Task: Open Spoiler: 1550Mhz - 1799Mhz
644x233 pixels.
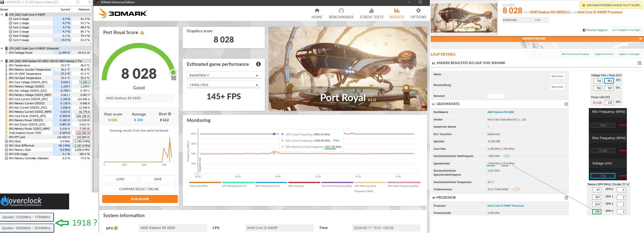Action: coord(27,217)
